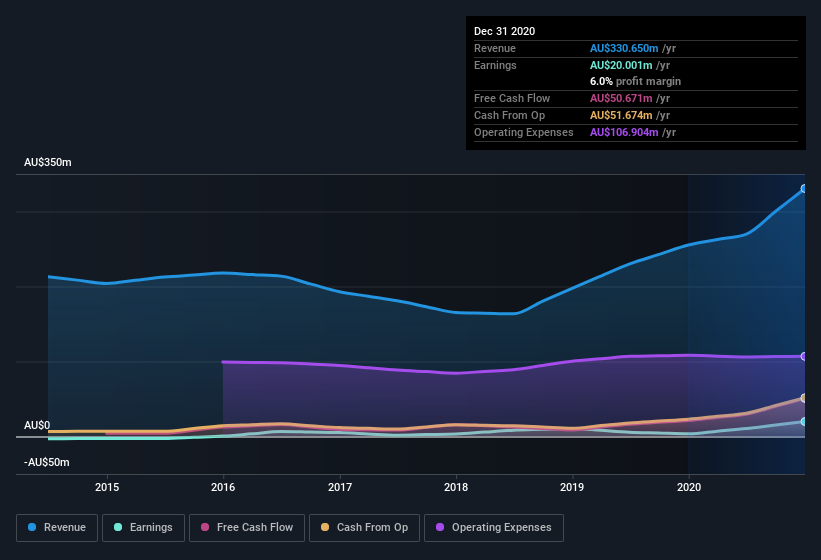Click the 2020 x-axis label
Image resolution: width=821 pixels, height=560 pixels.
pos(689,487)
